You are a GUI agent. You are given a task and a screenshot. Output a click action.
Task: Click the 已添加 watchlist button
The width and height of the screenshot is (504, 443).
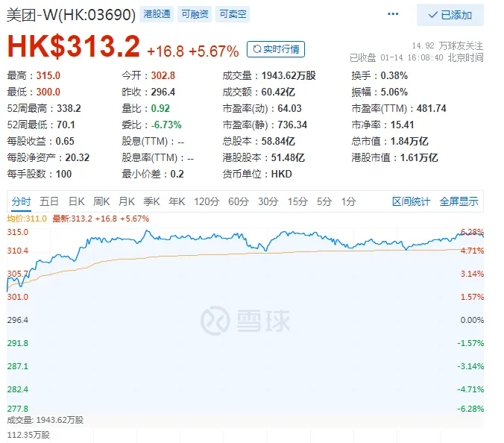pyautogui.click(x=450, y=15)
